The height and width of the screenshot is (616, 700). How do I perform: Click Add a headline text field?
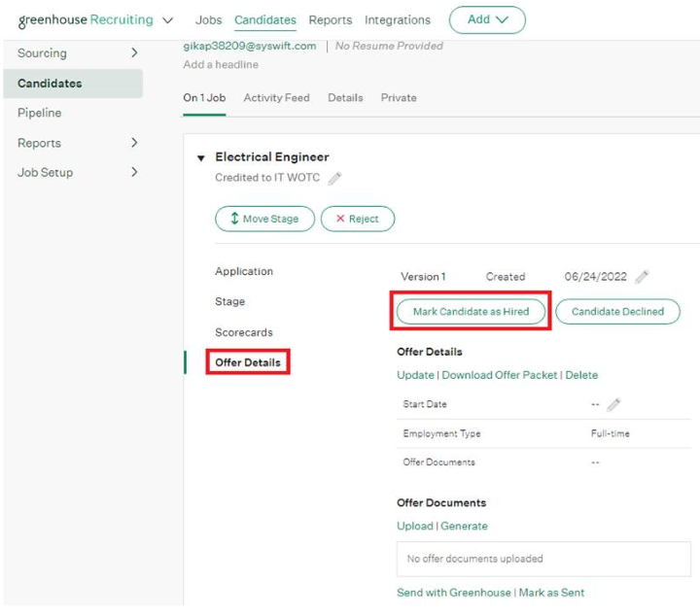[x=221, y=65]
